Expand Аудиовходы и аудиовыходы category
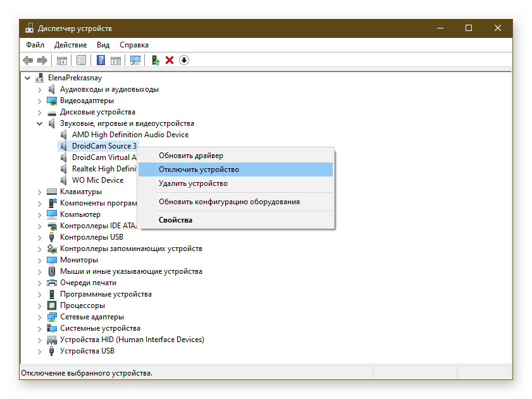This screenshot has height=399, width=532. pos(39,90)
